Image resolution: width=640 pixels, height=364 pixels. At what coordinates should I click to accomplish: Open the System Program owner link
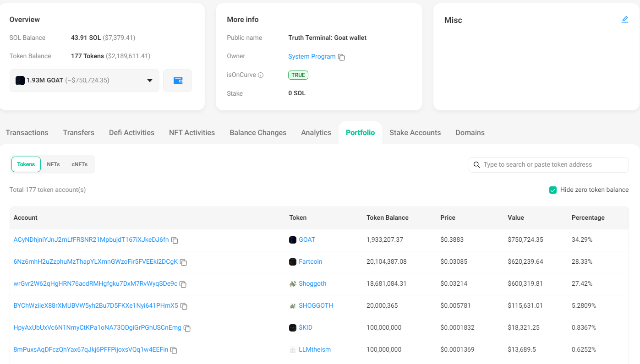coord(312,56)
